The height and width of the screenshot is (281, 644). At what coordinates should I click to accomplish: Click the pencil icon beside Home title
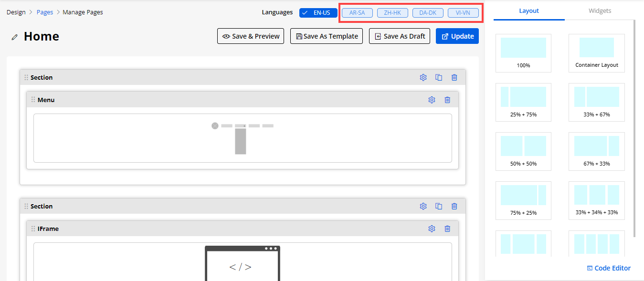(x=15, y=37)
